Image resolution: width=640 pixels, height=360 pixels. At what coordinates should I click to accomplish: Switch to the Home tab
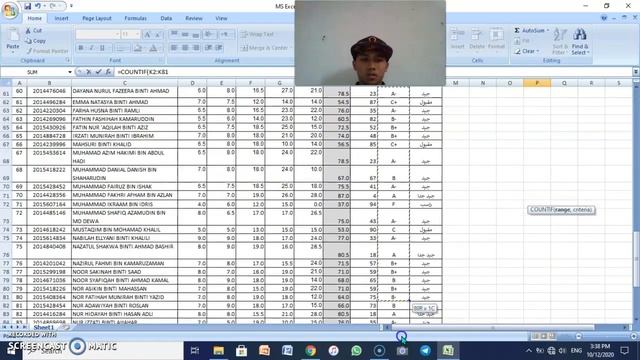34,18
